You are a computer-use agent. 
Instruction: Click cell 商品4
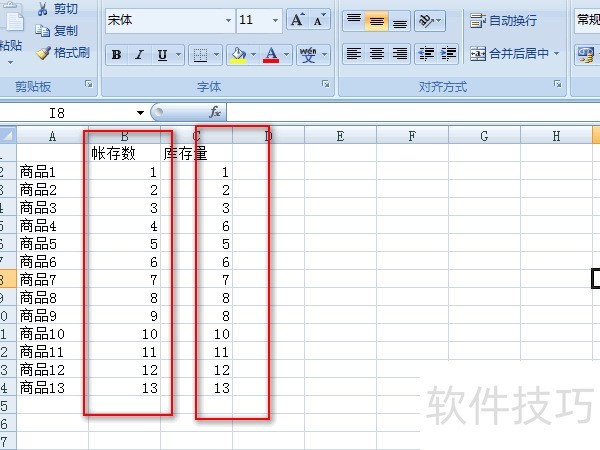click(x=52, y=226)
